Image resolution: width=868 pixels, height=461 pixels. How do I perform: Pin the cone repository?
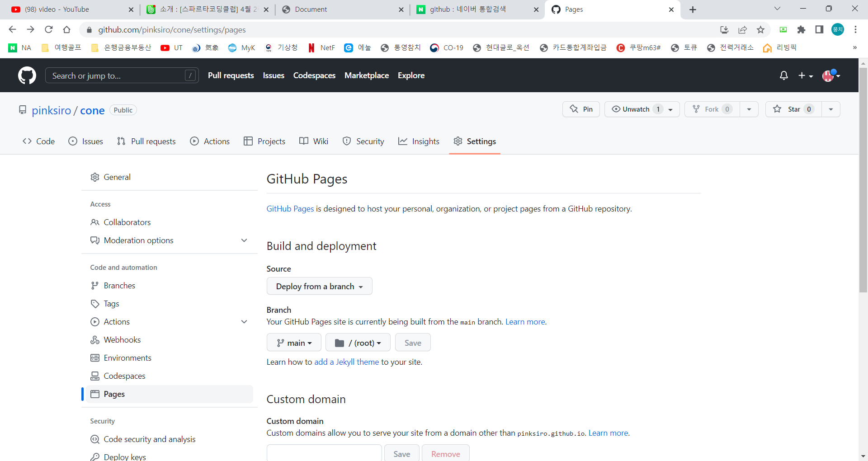click(581, 109)
